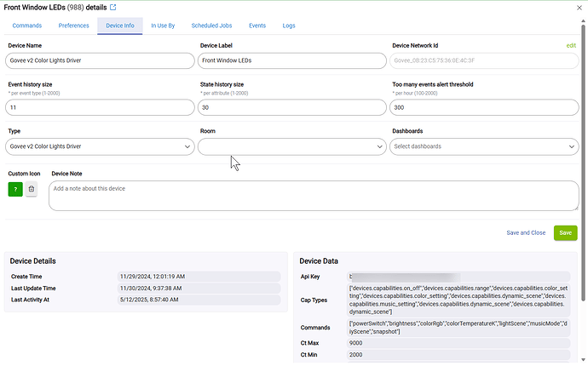Click the green Save button

564,232
